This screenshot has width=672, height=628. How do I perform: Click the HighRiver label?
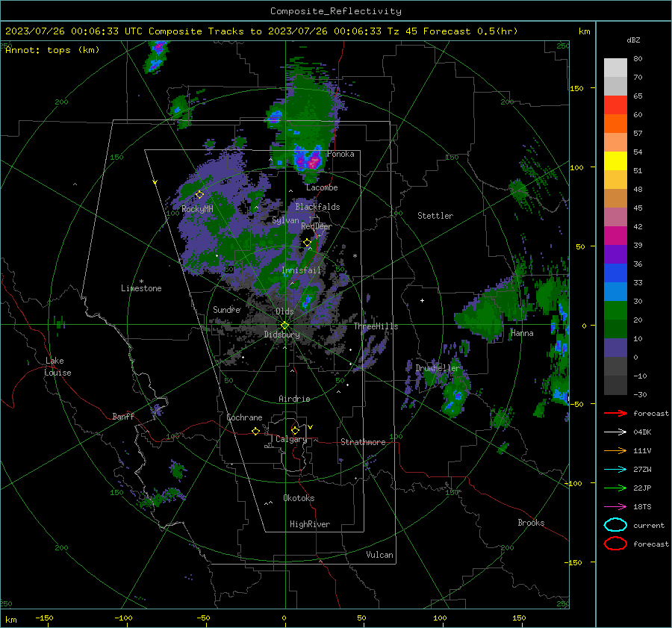(x=310, y=524)
